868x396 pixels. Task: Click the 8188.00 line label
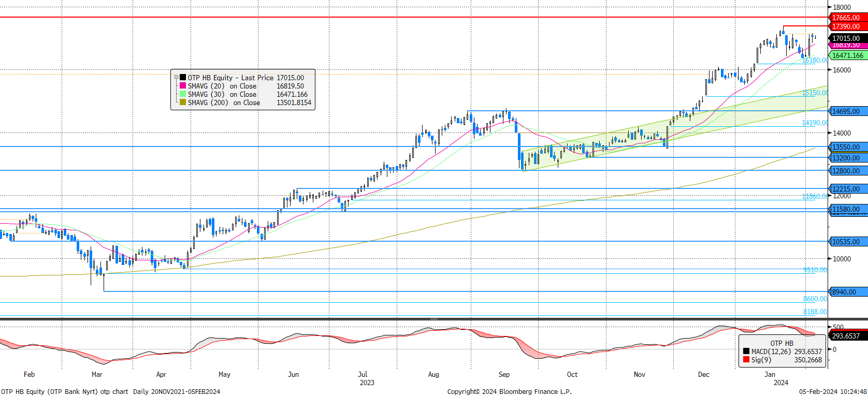click(x=815, y=312)
